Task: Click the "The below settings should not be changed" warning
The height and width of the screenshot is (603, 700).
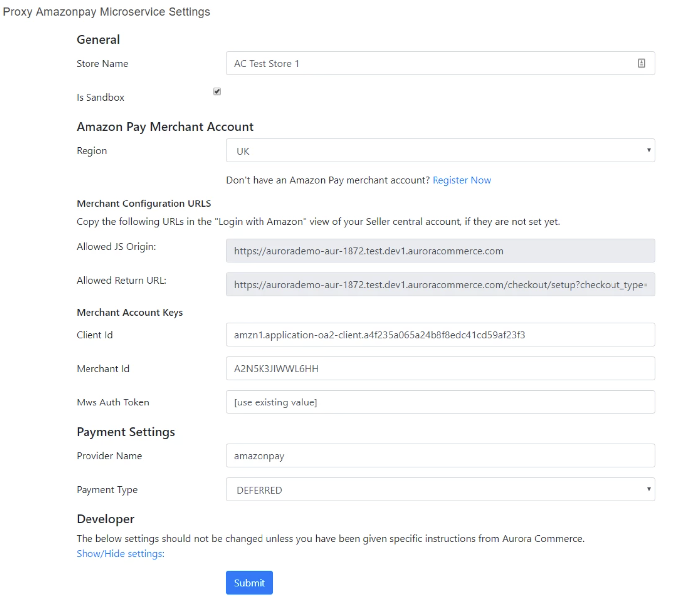Action: point(331,539)
